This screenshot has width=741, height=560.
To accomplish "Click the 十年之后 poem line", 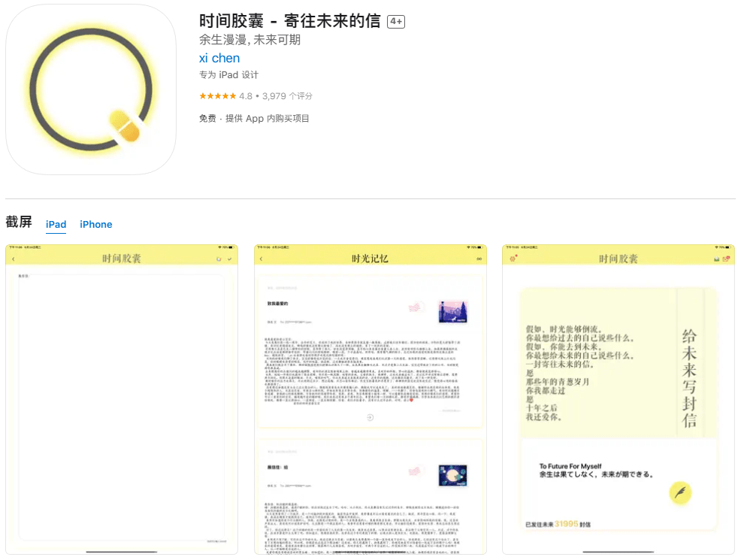I will point(542,408).
